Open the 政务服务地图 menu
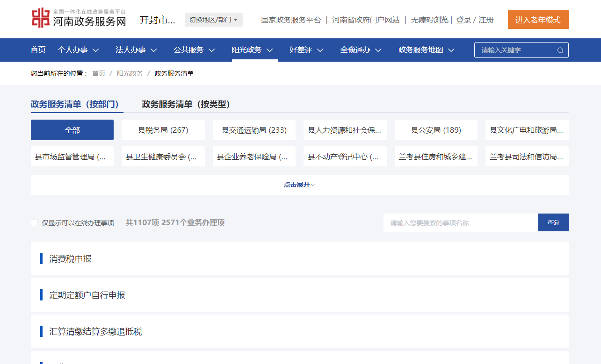This screenshot has height=364, width=601. [x=426, y=50]
